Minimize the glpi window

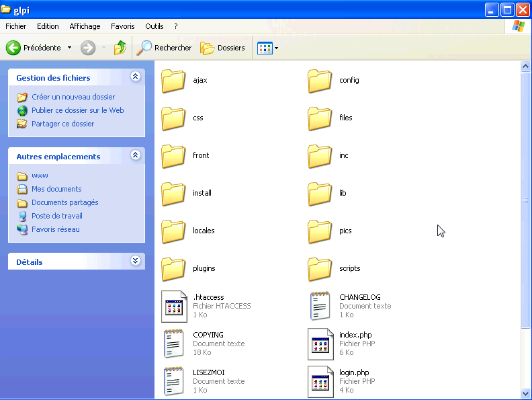pyautogui.click(x=491, y=10)
